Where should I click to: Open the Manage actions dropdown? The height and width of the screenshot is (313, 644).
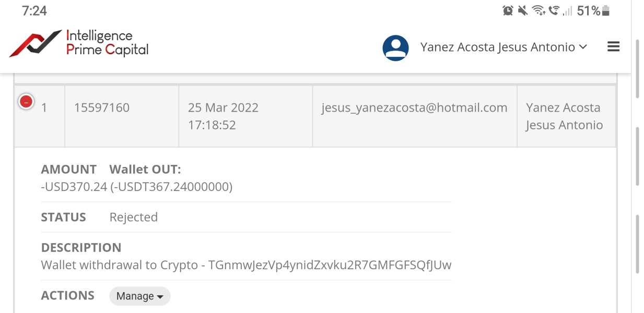pyautogui.click(x=139, y=296)
